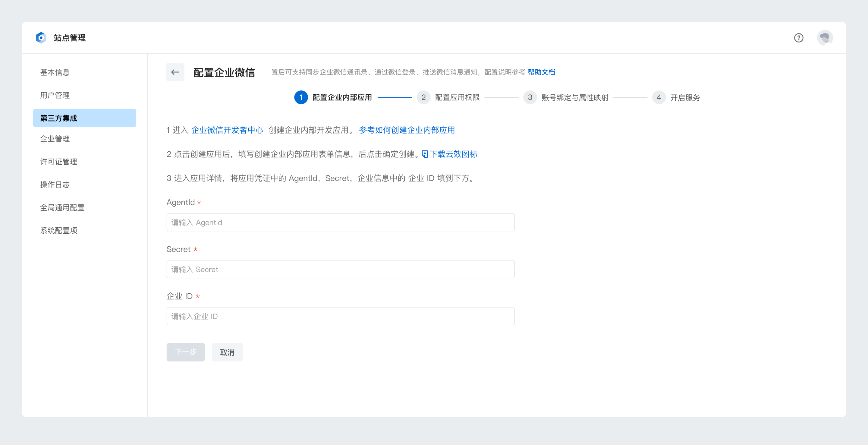Focus the AgentId input field
Screen dimensions: 868x445
click(x=340, y=222)
